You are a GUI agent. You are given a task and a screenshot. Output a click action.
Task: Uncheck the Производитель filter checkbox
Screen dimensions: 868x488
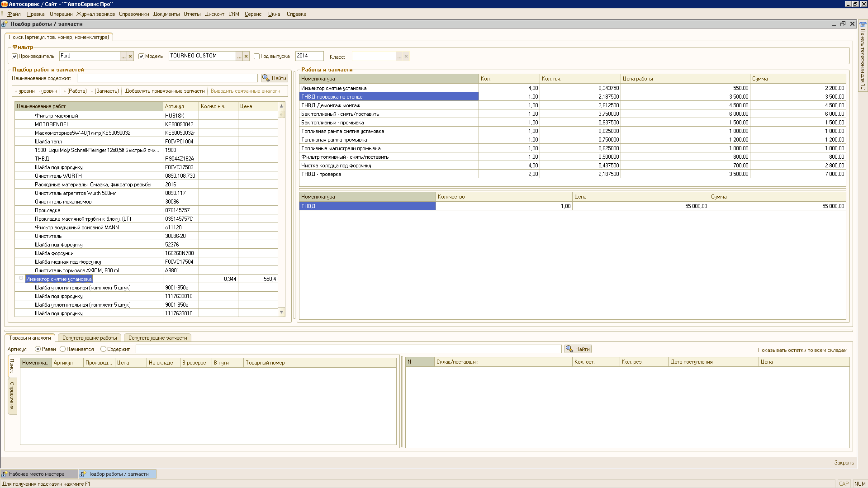[15, 57]
